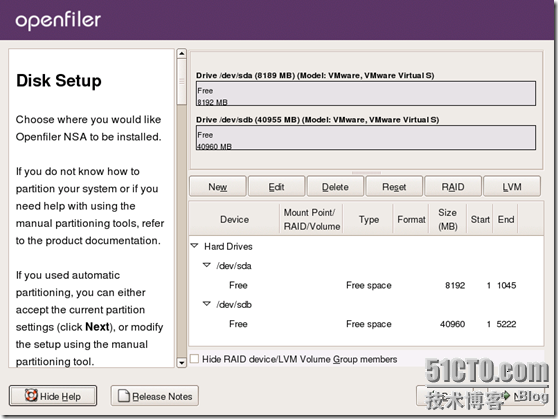Click the Hard Drives tree label
The height and width of the screenshot is (419, 558).
[x=228, y=246]
